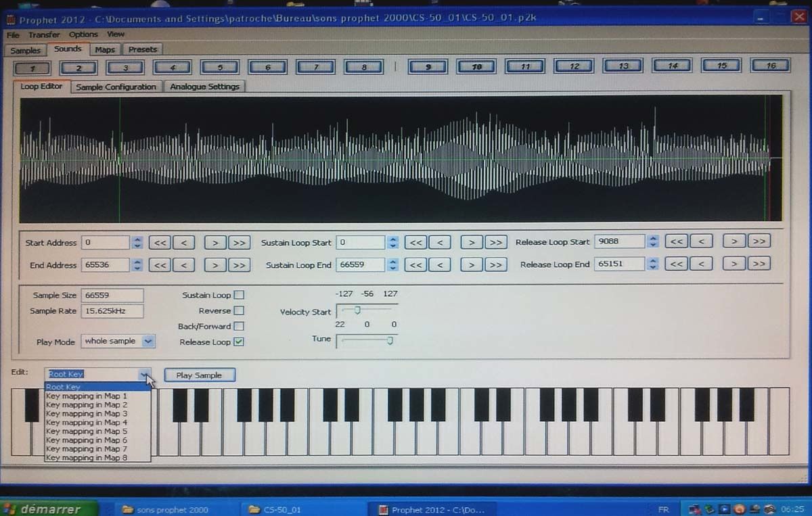The width and height of the screenshot is (812, 516).
Task: Click the Release Loop Start spinner
Action: click(653, 241)
